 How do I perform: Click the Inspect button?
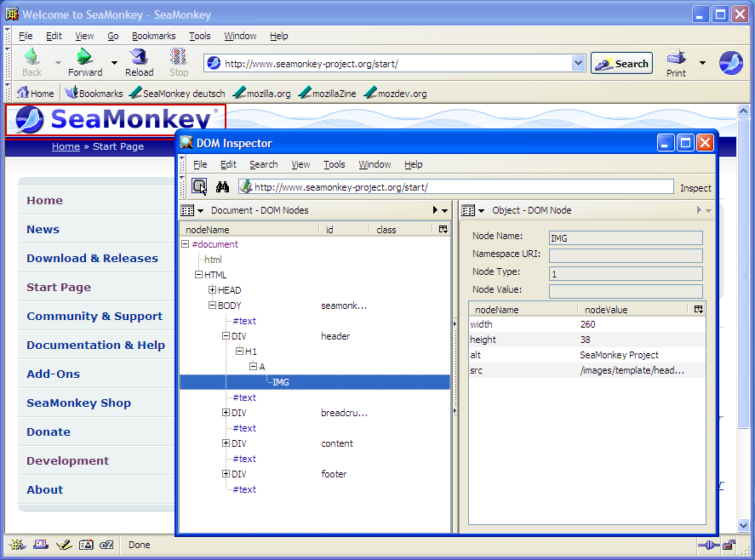point(695,188)
